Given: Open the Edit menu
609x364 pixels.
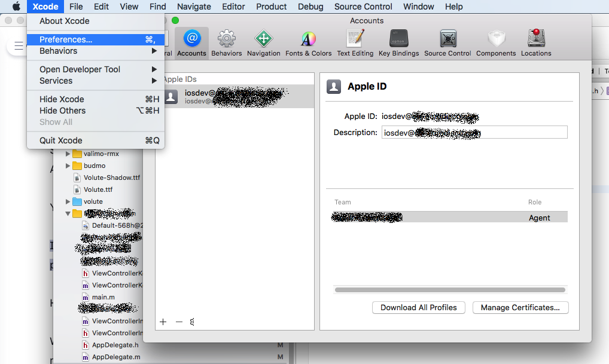Looking at the screenshot, I should [x=101, y=7].
